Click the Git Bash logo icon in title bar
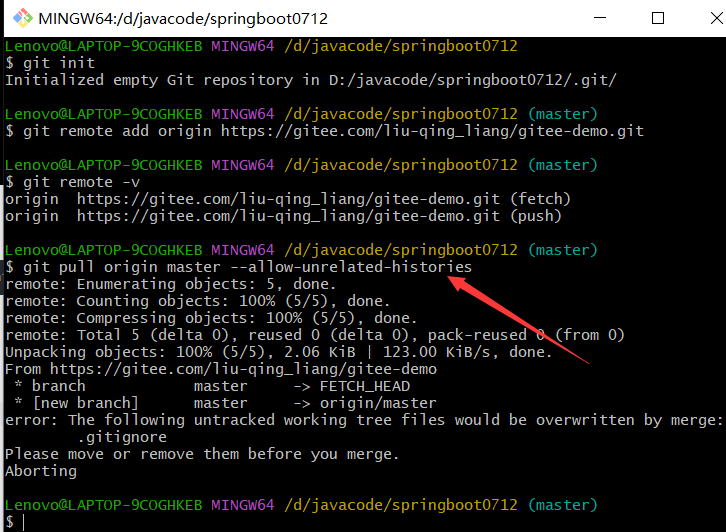Viewport: 726px width, 532px height. coord(23,18)
